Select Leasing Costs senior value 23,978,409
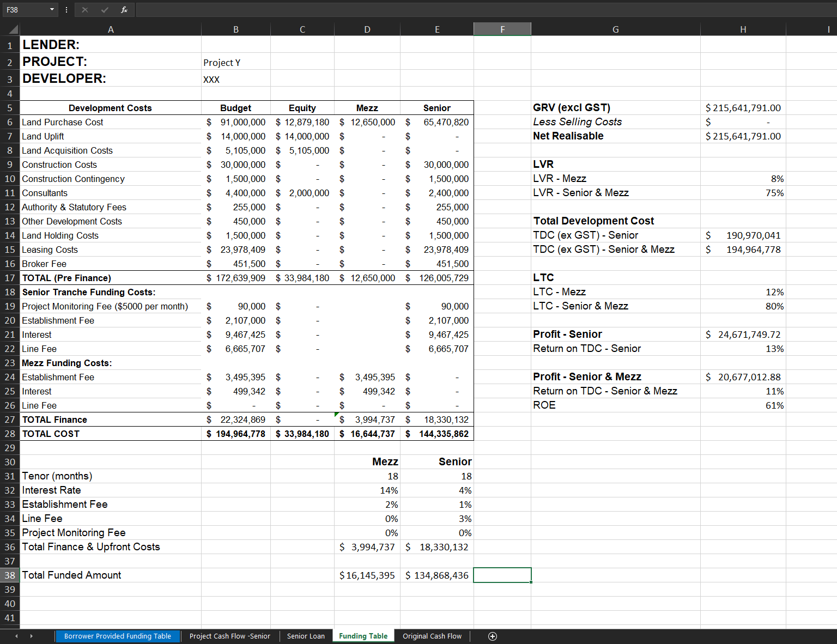The width and height of the screenshot is (837, 644). (437, 250)
